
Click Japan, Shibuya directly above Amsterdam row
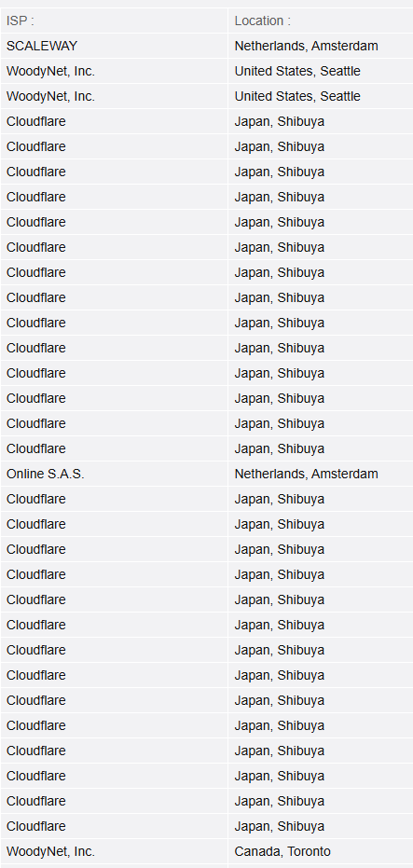point(321,448)
